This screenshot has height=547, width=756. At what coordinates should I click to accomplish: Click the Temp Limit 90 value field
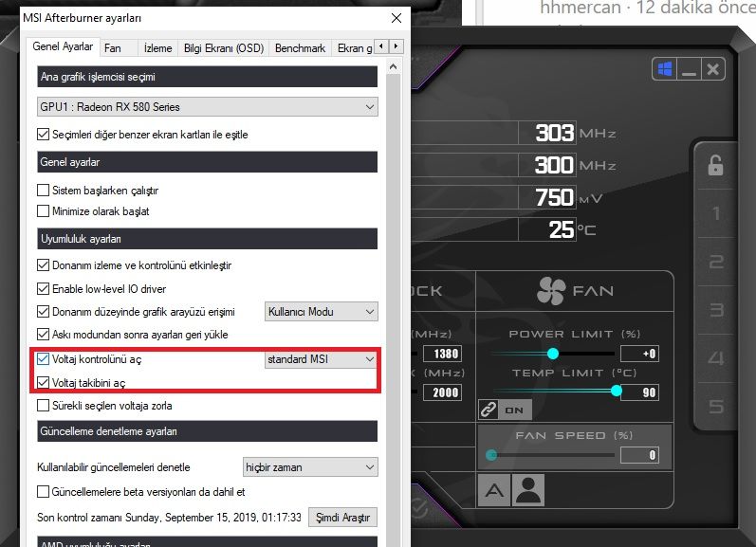tap(640, 392)
